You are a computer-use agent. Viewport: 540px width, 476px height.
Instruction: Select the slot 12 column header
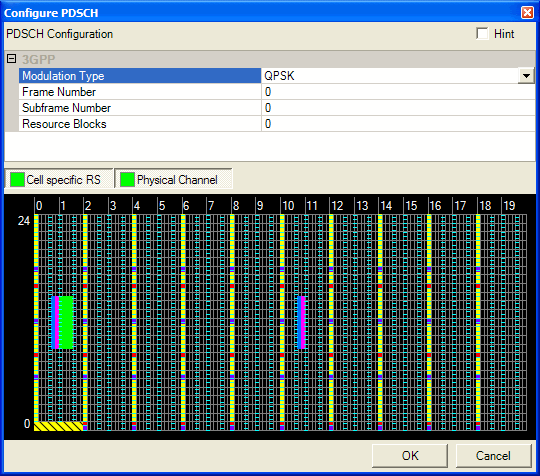click(337, 206)
